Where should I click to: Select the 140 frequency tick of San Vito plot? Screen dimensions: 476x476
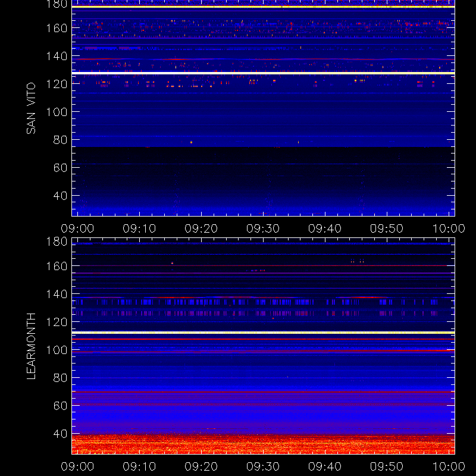pos(57,56)
